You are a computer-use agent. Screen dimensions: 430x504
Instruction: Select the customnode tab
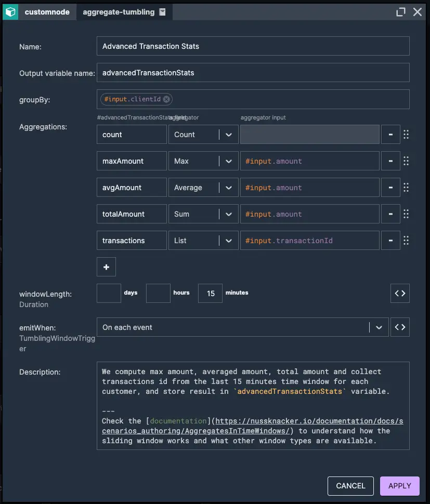(x=47, y=12)
